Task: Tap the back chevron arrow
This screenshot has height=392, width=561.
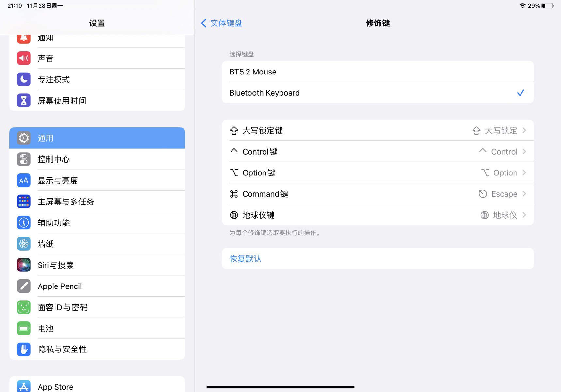Action: point(204,23)
